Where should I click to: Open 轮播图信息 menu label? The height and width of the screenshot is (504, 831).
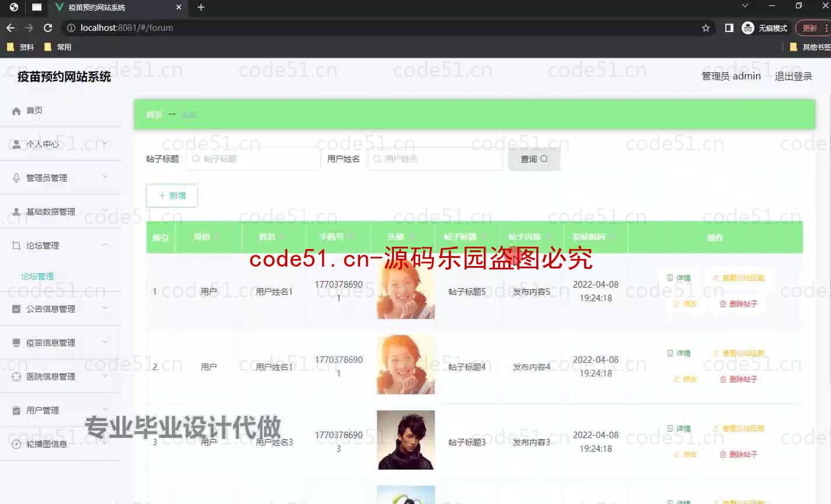[47, 444]
